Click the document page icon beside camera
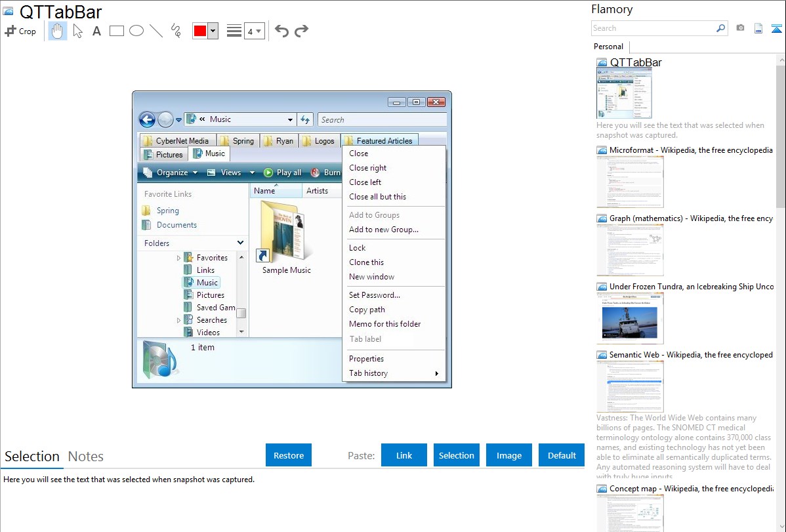Screen dimensions: 786x532 [x=758, y=28]
